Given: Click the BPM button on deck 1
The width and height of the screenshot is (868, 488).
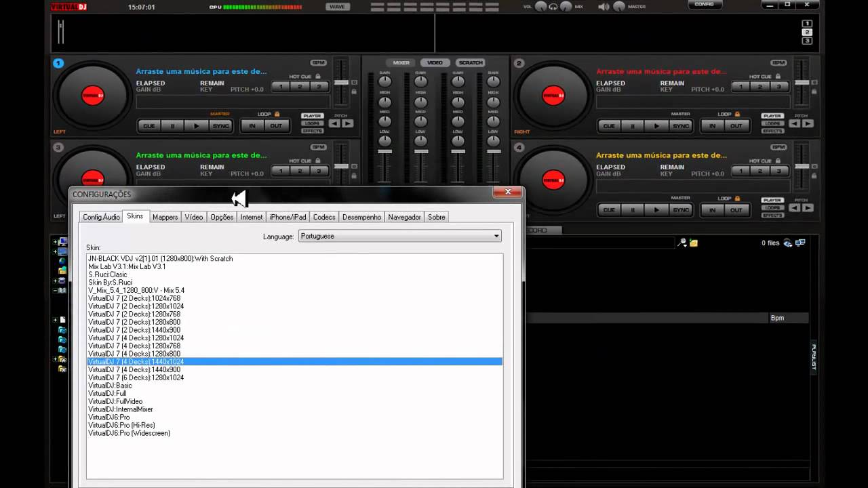Looking at the screenshot, I should [x=319, y=62].
